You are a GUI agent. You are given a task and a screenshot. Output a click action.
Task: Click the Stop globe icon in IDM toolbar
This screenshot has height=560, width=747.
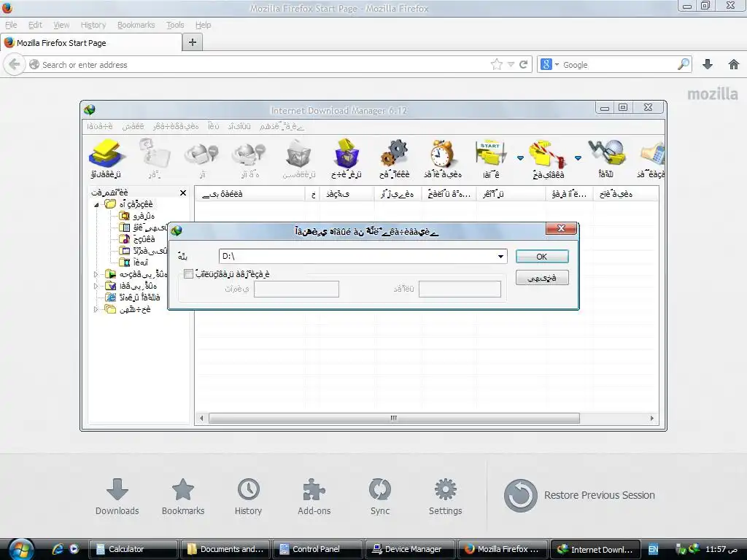click(x=202, y=158)
